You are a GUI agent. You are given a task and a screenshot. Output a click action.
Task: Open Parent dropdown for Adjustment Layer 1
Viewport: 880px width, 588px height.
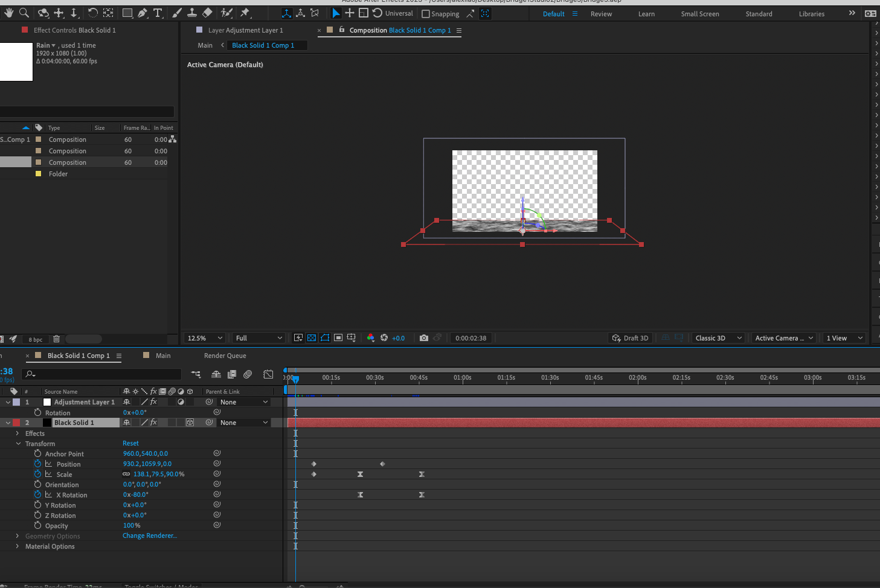[244, 402]
